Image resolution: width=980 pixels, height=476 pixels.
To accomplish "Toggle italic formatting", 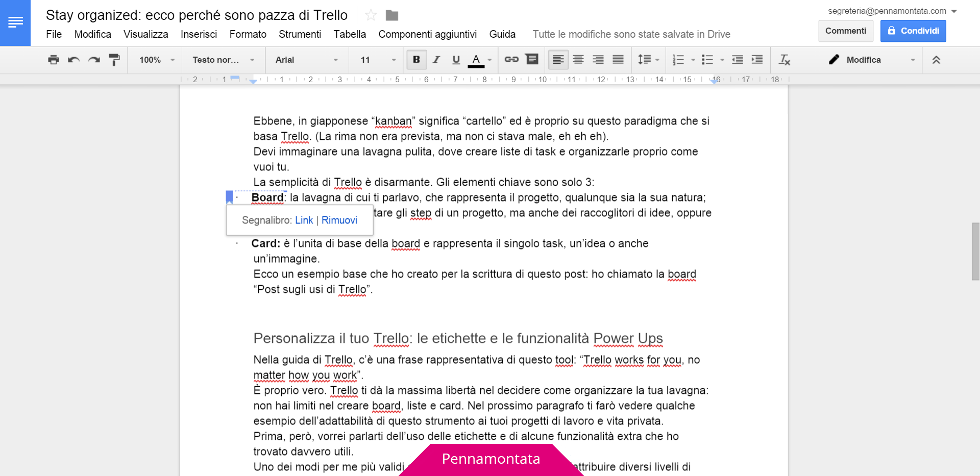I will pos(436,60).
